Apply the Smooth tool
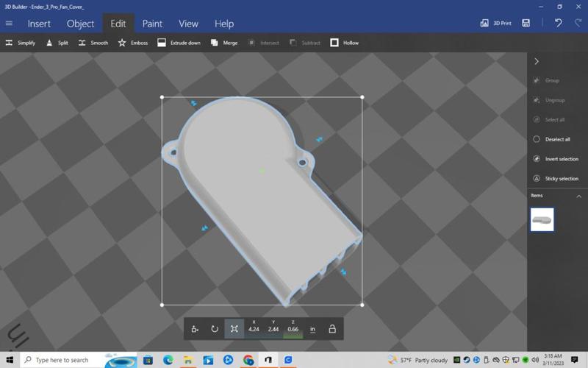 pos(93,43)
